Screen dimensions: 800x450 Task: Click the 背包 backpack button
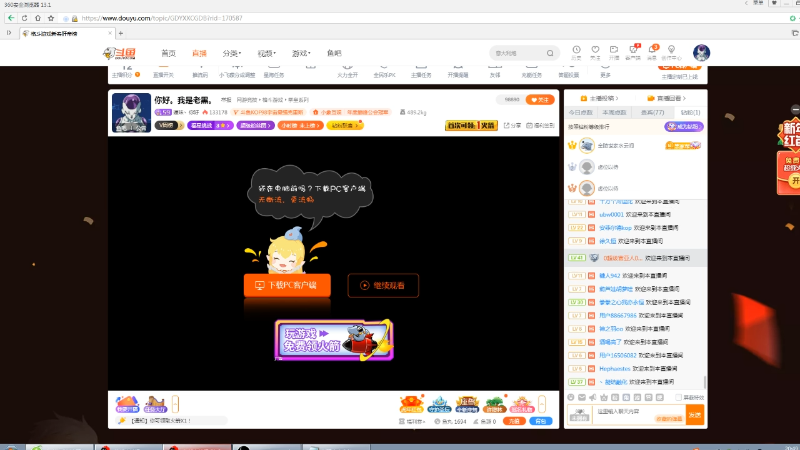[x=541, y=421]
